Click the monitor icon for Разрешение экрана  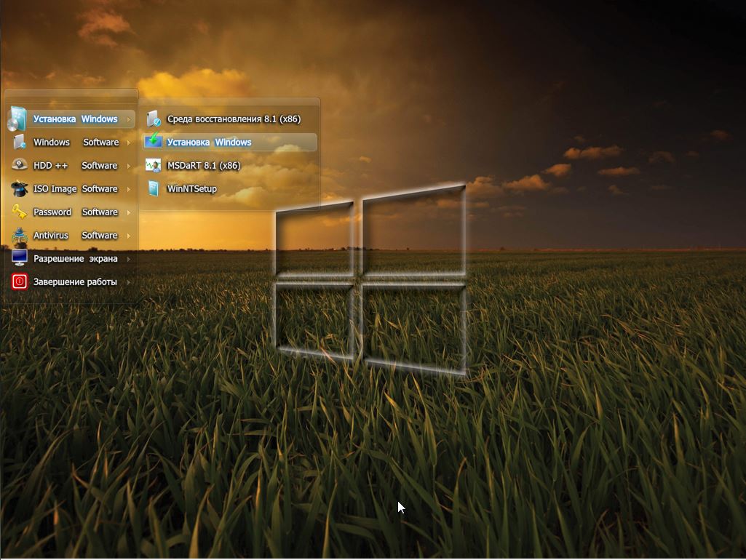(x=20, y=258)
